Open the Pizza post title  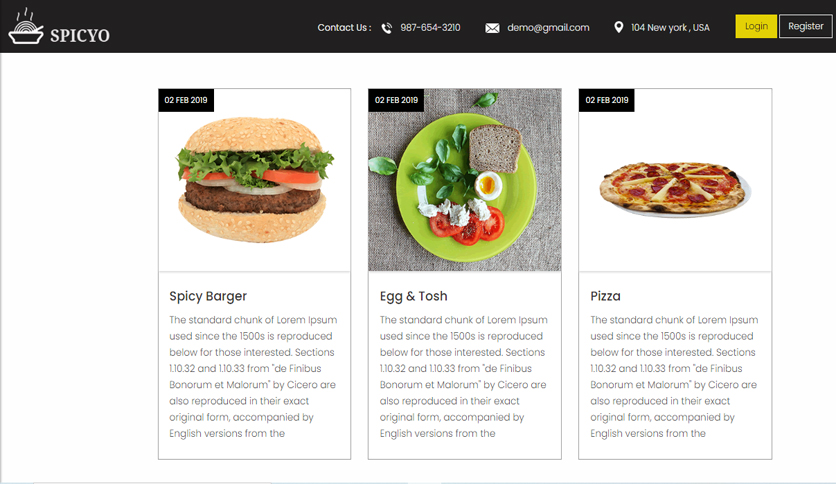click(605, 296)
